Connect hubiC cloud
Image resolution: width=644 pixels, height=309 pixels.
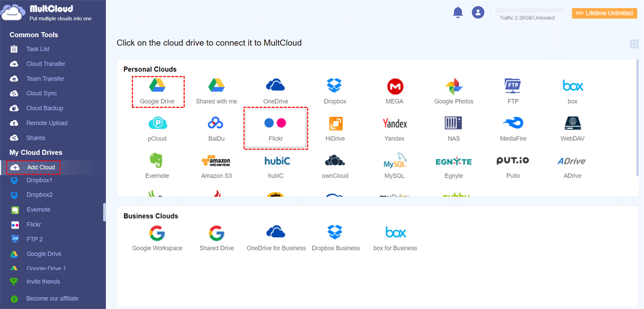tap(275, 166)
